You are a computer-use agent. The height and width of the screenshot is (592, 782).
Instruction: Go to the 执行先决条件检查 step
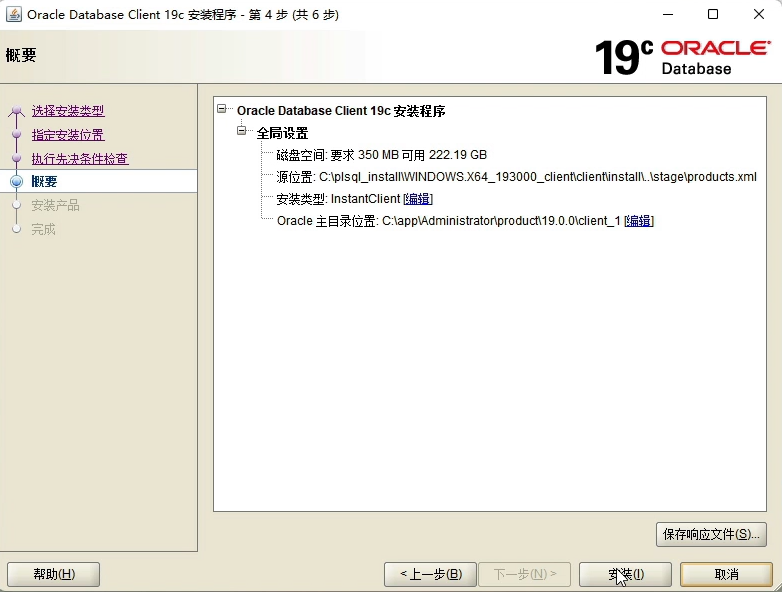pos(80,159)
